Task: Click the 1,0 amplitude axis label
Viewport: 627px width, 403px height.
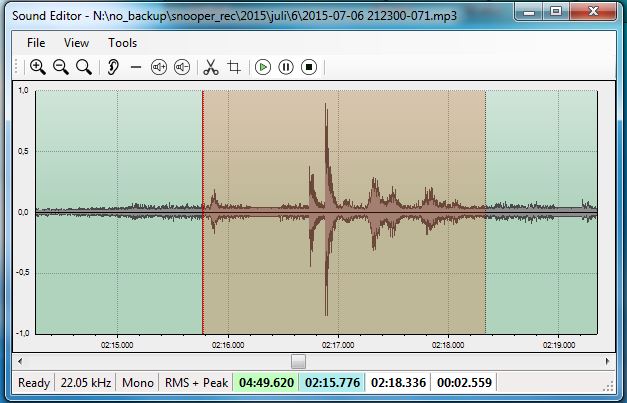Action: 23,90
